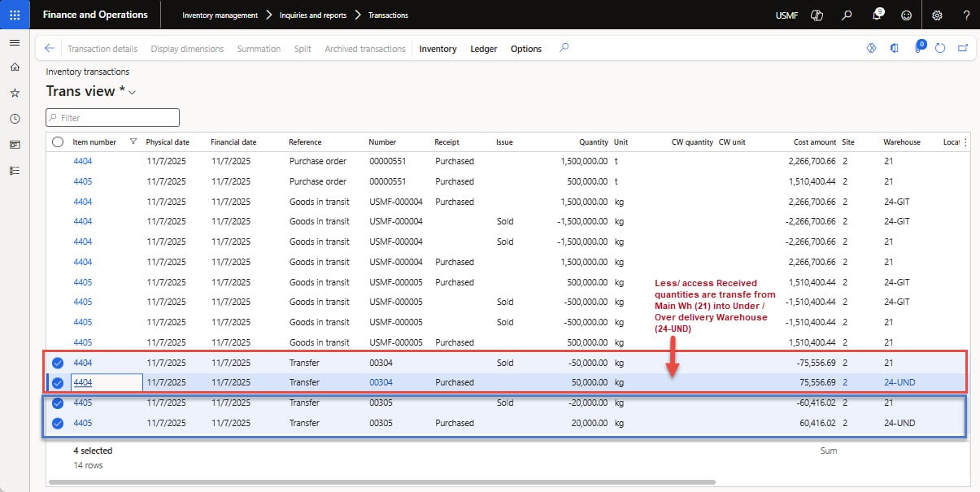Screen dimensions: 980x492
Task: Open Favorites star in sidebar
Action: point(15,94)
